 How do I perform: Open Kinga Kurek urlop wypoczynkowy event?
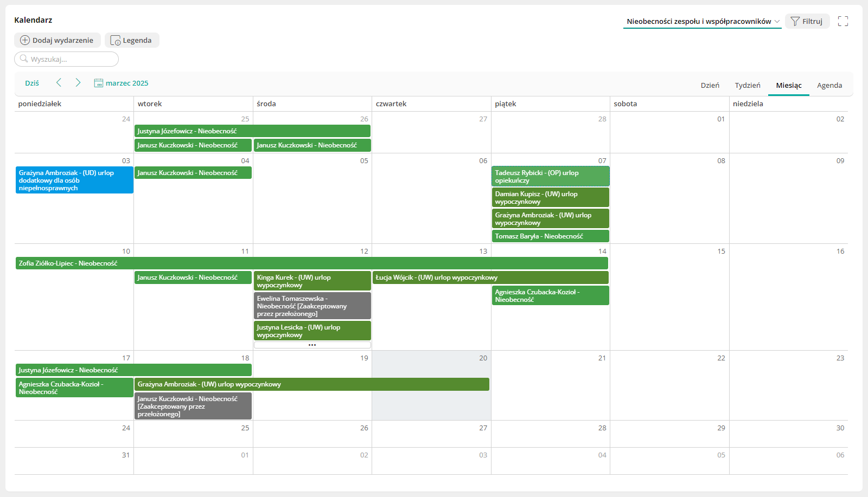312,281
